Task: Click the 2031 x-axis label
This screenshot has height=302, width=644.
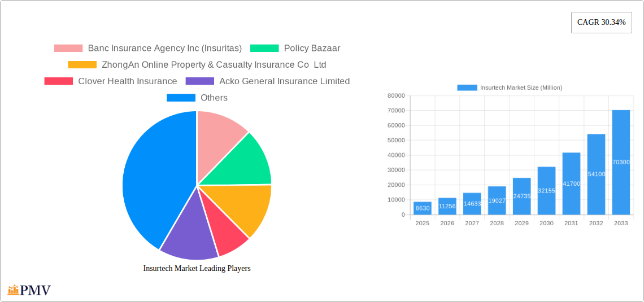Action: [x=571, y=223]
